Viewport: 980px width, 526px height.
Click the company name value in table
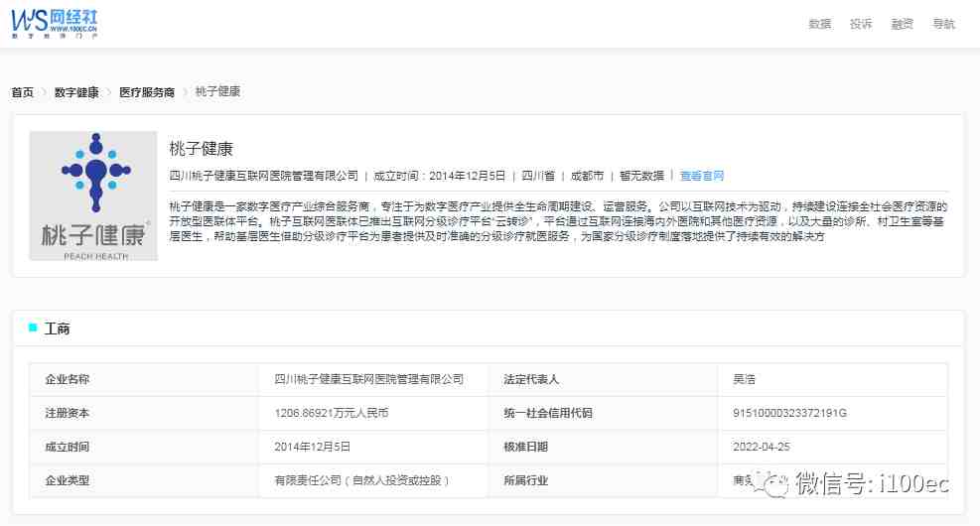point(368,379)
